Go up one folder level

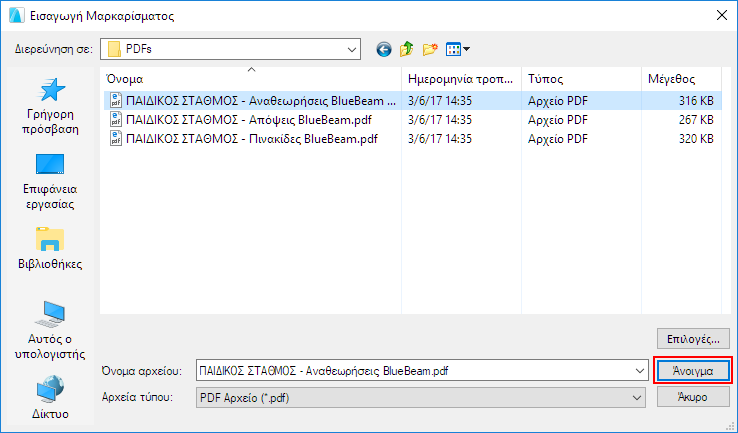[407, 49]
